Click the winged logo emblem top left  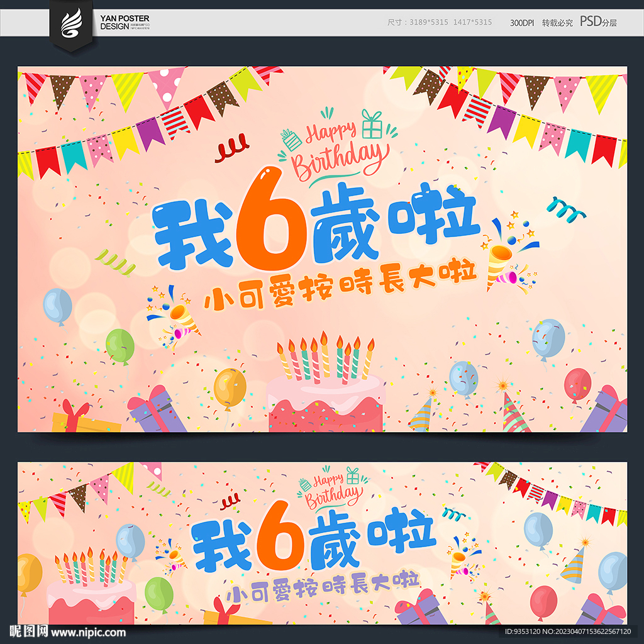pos(71,21)
